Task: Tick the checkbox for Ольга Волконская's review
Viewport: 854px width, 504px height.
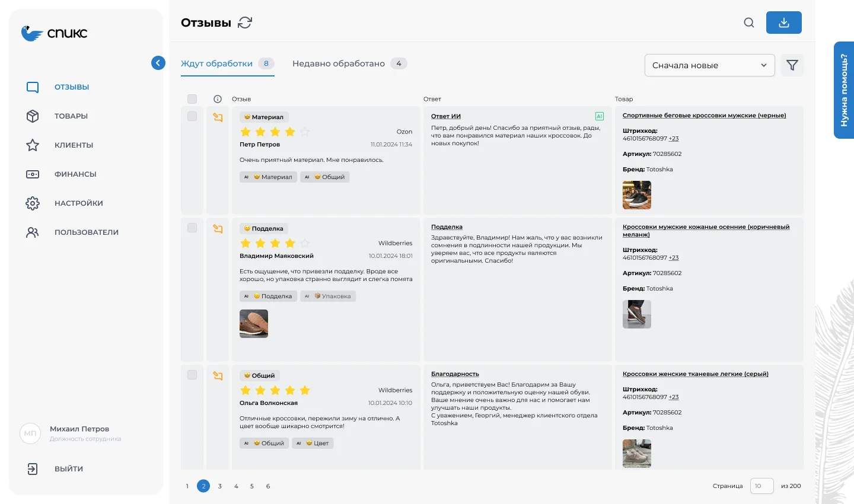Action: pyautogui.click(x=192, y=375)
